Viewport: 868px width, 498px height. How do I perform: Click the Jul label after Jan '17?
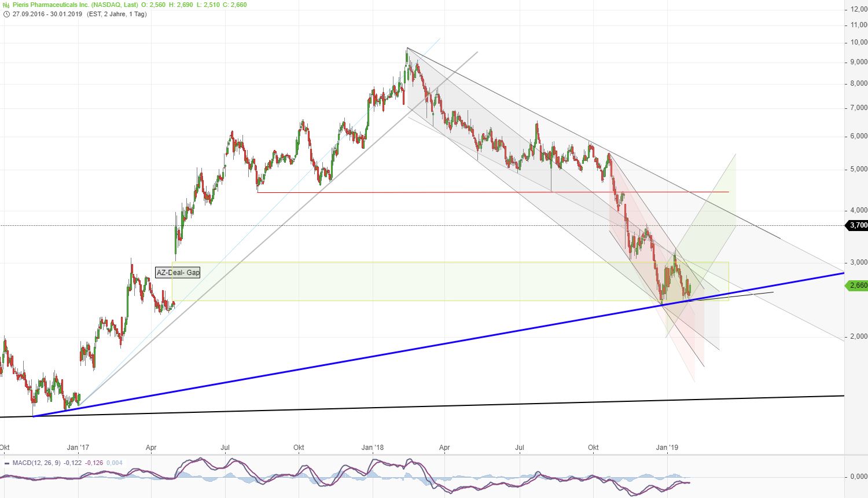226,448
